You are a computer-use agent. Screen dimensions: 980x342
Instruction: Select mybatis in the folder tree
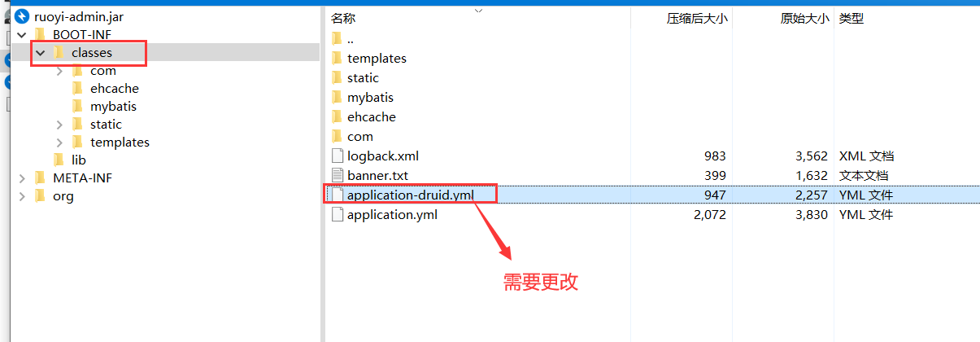coord(113,106)
